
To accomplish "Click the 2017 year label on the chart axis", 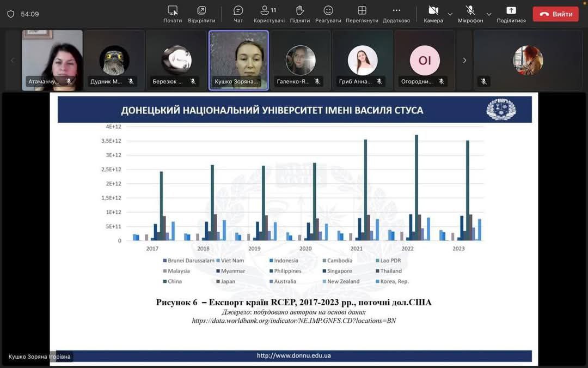I will pos(152,249).
